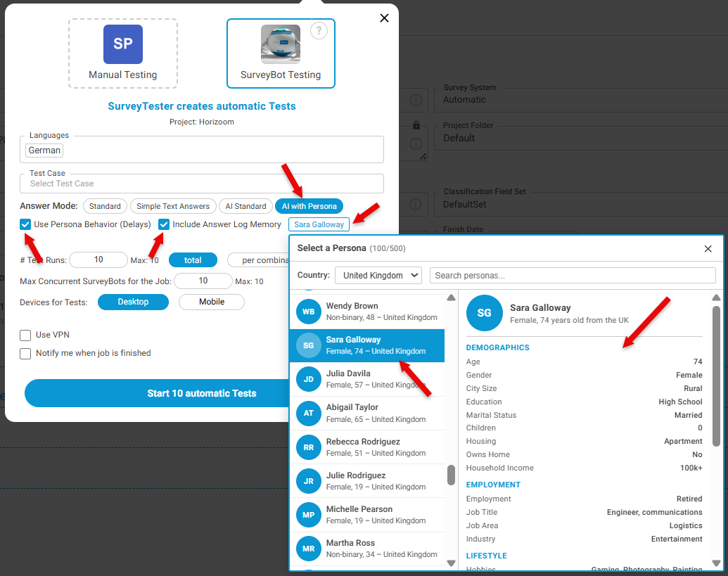Click Julia Davila's JD avatar

click(x=308, y=379)
